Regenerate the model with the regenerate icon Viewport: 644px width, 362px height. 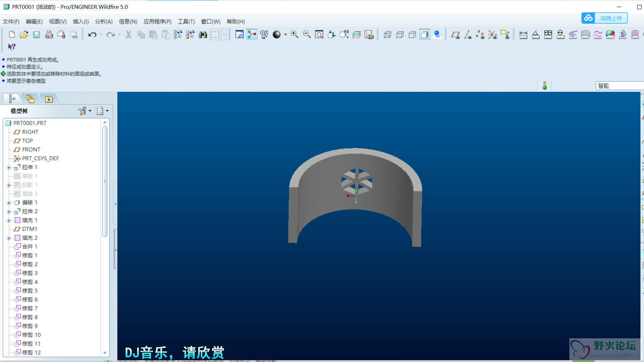(x=178, y=35)
